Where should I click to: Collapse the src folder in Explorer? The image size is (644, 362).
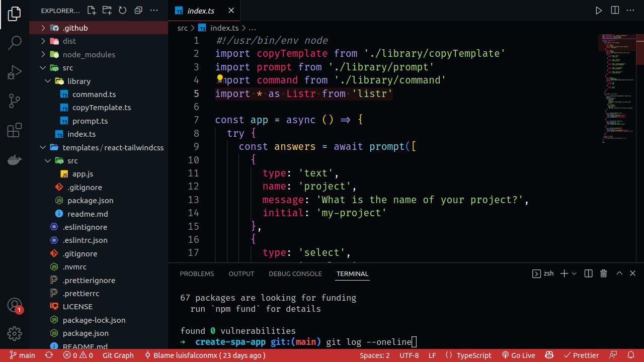click(43, 67)
